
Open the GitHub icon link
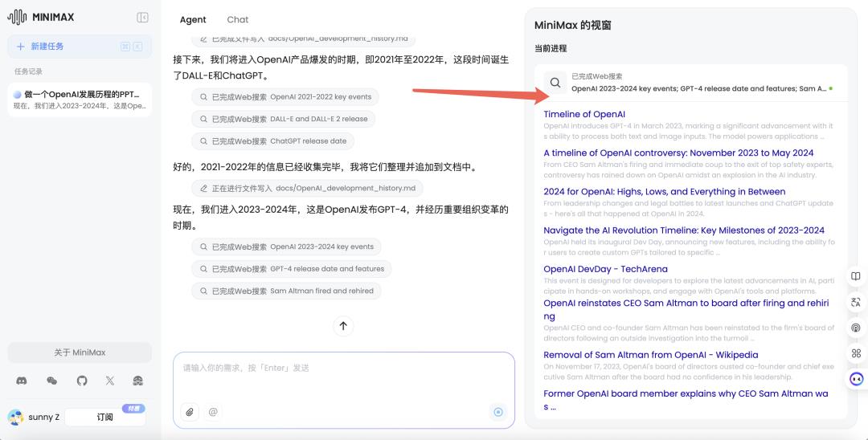[82, 381]
